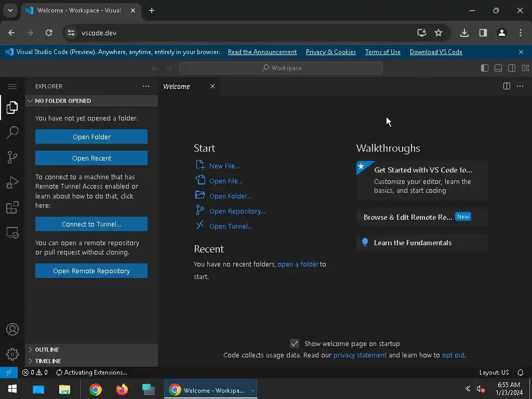Toggle Primary Side Bar visibility

click(485, 68)
